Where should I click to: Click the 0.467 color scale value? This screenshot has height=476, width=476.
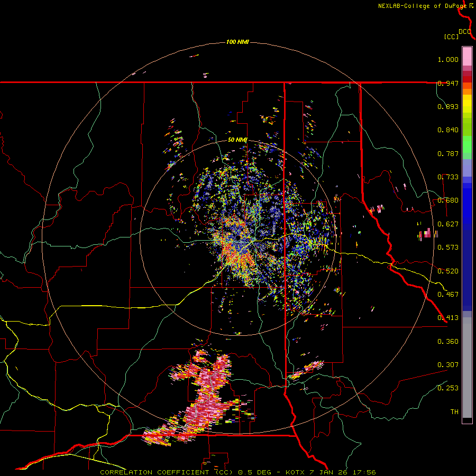tap(448, 295)
